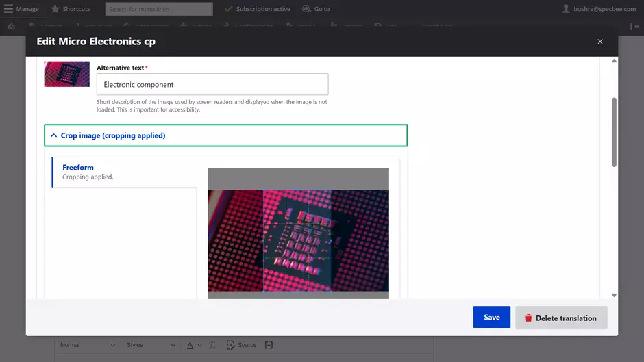Open the Normal paragraph format dropdown
Image resolution: width=644 pixels, height=362 pixels.
pos(88,345)
